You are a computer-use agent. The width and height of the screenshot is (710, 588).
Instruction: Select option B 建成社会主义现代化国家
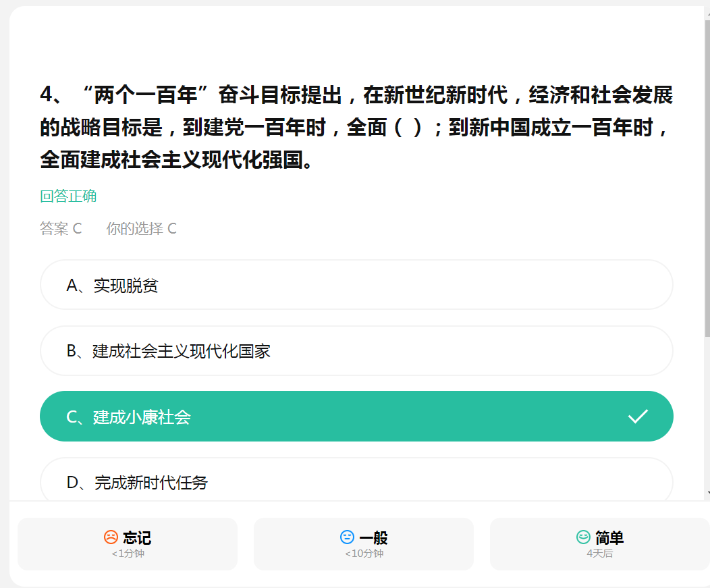[356, 351]
